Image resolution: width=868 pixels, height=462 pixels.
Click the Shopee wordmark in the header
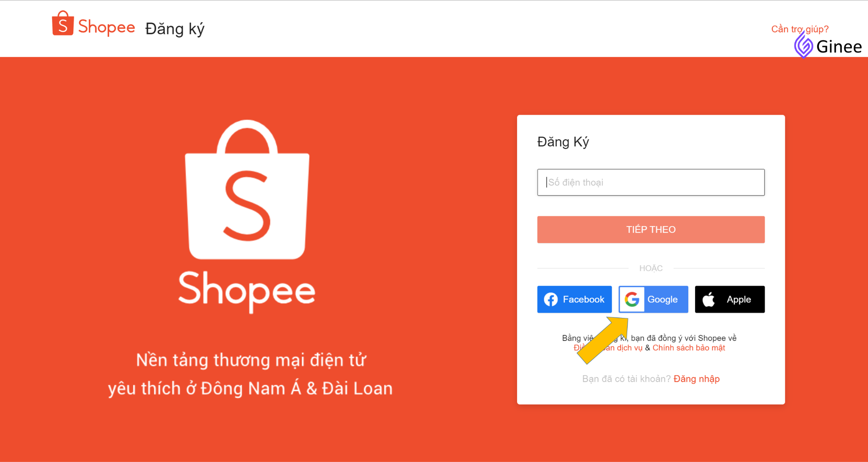click(x=106, y=27)
